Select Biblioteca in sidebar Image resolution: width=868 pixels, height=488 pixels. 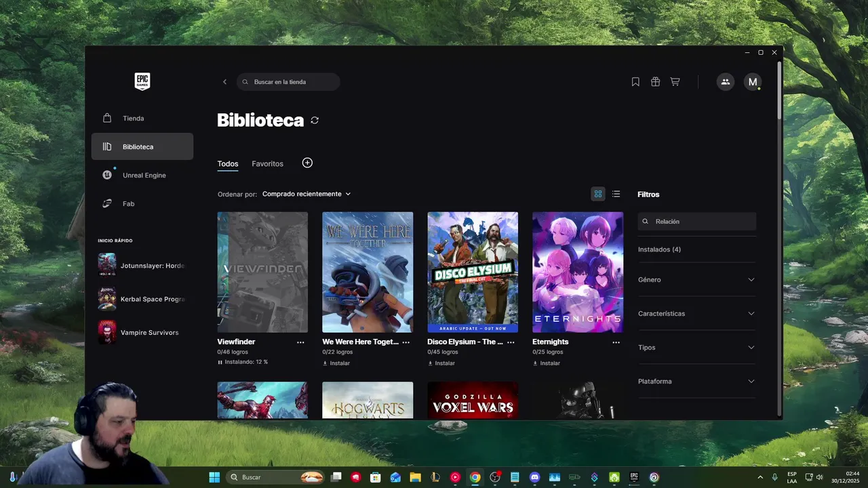coord(142,146)
